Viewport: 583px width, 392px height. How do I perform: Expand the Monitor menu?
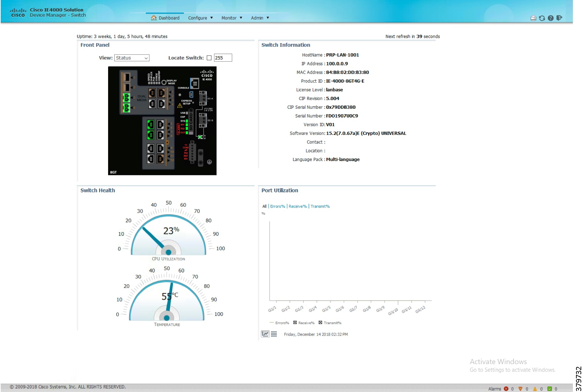tap(232, 18)
